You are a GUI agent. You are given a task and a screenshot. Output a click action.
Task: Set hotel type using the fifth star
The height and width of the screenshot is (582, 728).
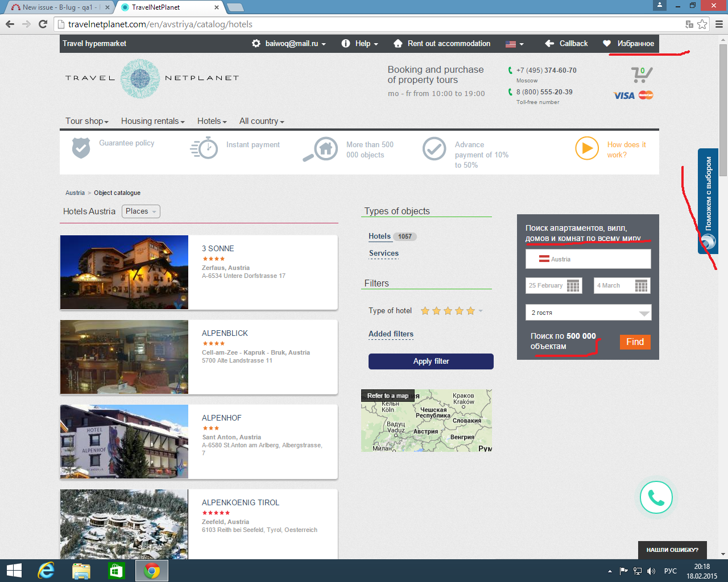click(x=470, y=311)
